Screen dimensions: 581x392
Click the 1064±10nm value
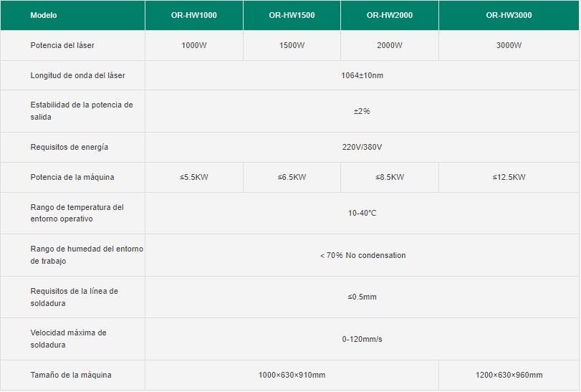362,75
